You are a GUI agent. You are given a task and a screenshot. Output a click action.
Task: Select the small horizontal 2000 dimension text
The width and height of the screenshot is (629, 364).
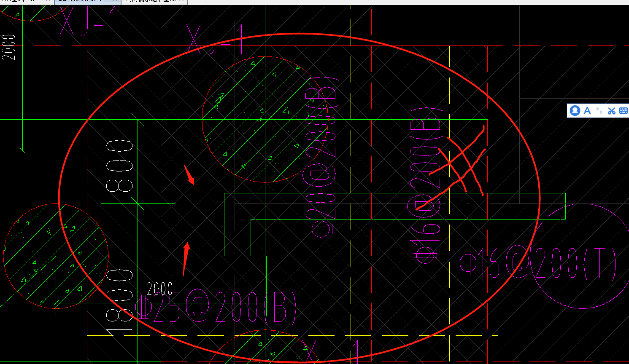point(160,289)
